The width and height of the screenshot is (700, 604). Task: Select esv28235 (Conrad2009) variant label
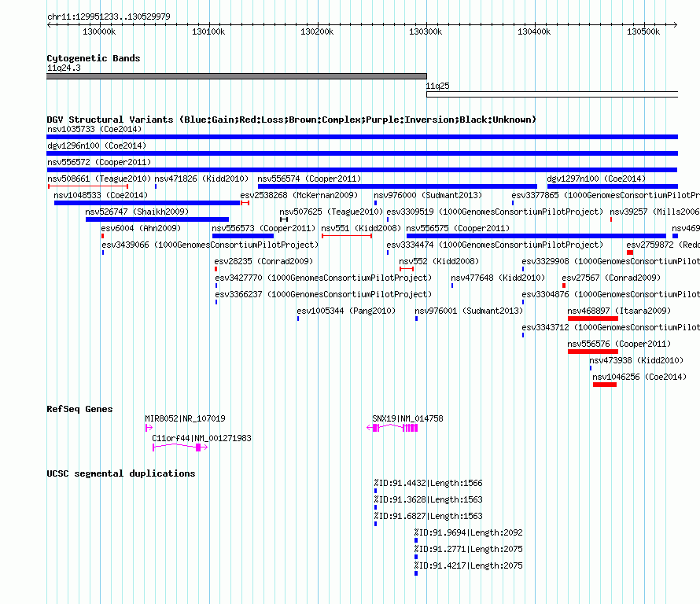[x=263, y=262]
